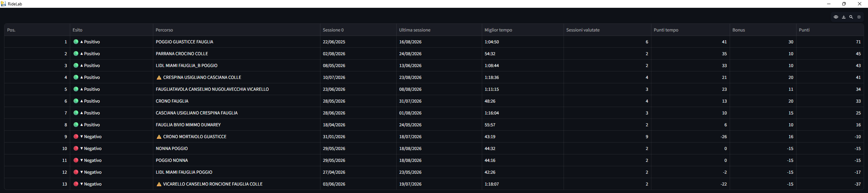Click best time 54:32

point(490,53)
